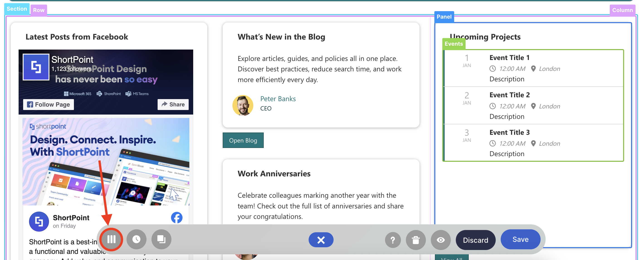Select the Section label tag

coord(17,9)
